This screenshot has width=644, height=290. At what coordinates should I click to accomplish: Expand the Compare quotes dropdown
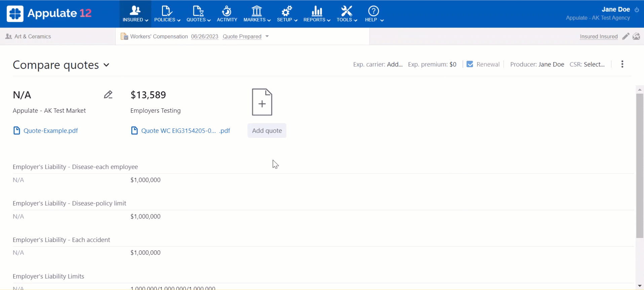point(106,65)
